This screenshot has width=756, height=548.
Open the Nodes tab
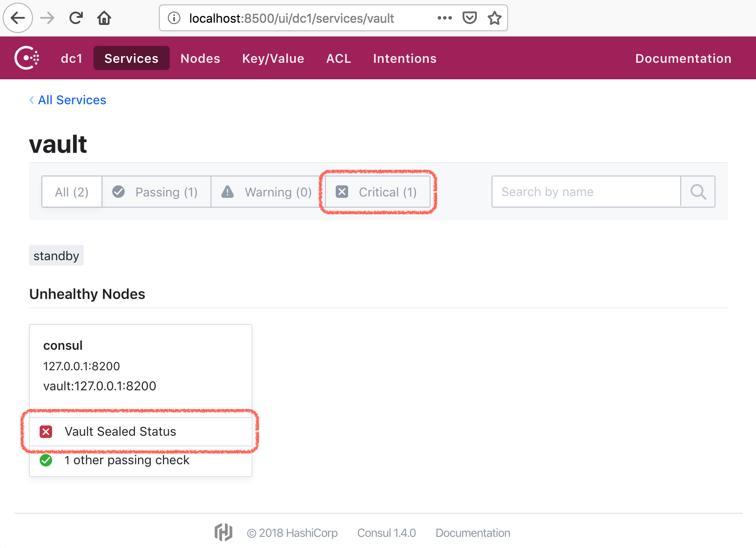click(200, 58)
